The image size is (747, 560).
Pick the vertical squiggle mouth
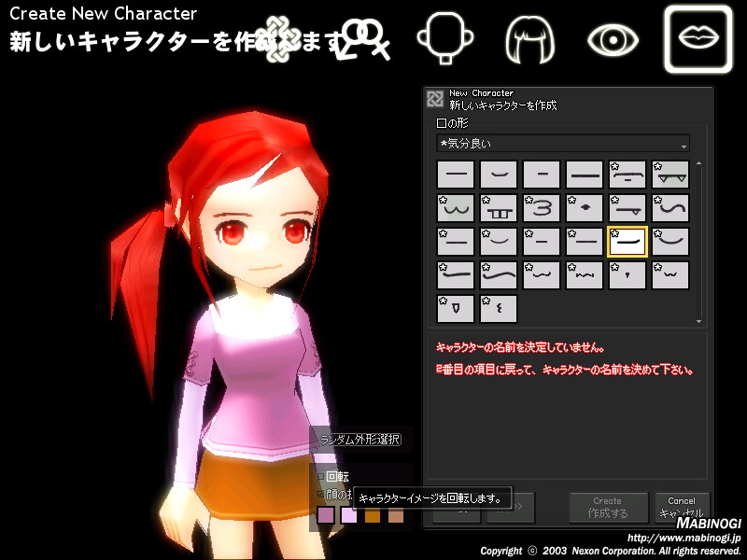(499, 309)
